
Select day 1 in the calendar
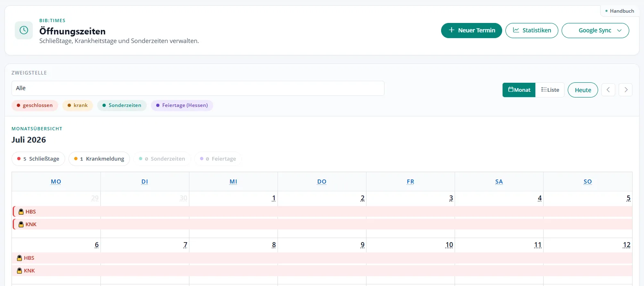(x=274, y=198)
